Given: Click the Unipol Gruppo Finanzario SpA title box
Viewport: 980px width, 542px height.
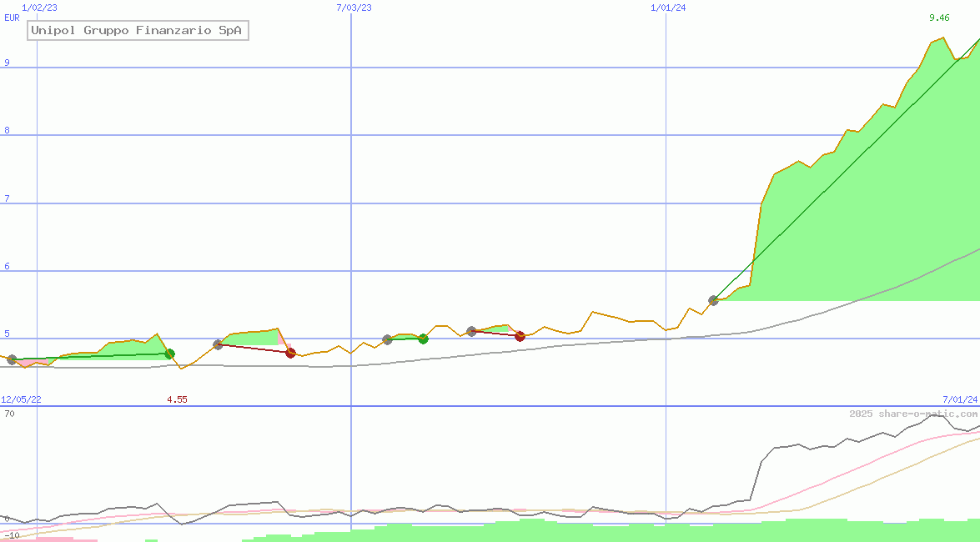Looking at the screenshot, I should pyautogui.click(x=138, y=31).
